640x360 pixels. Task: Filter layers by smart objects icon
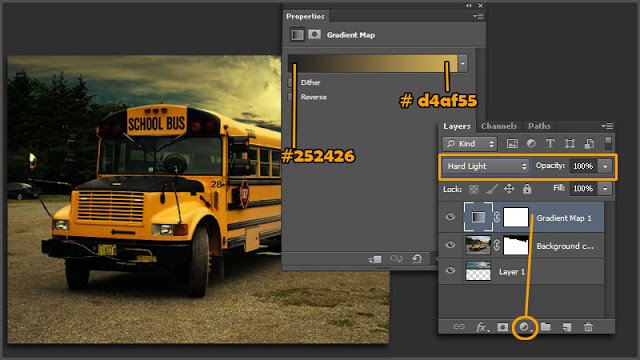coord(589,143)
